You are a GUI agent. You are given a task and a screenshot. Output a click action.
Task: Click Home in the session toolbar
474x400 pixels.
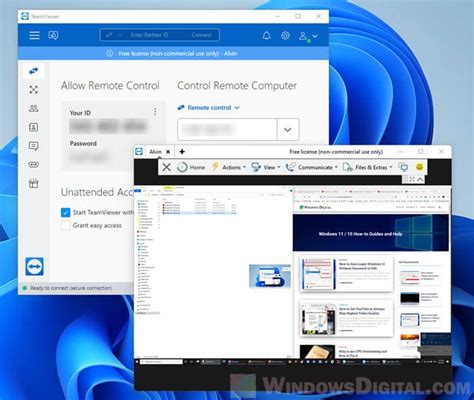[191, 167]
